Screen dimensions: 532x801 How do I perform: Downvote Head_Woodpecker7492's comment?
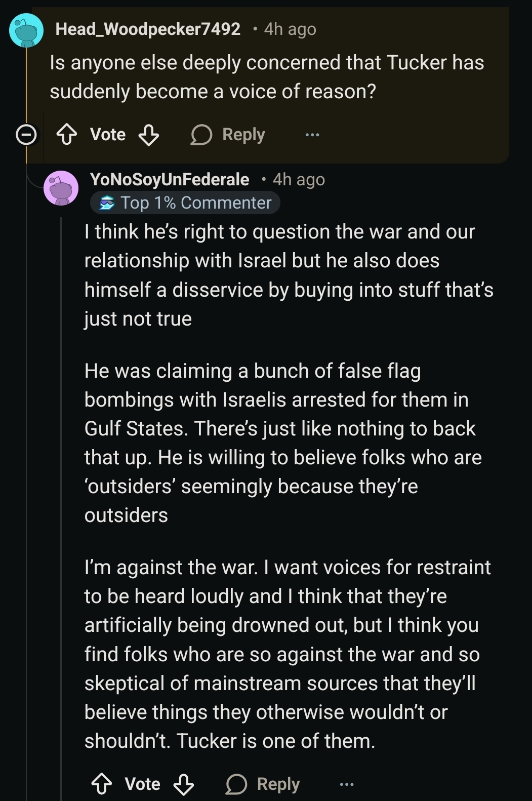pyautogui.click(x=149, y=135)
